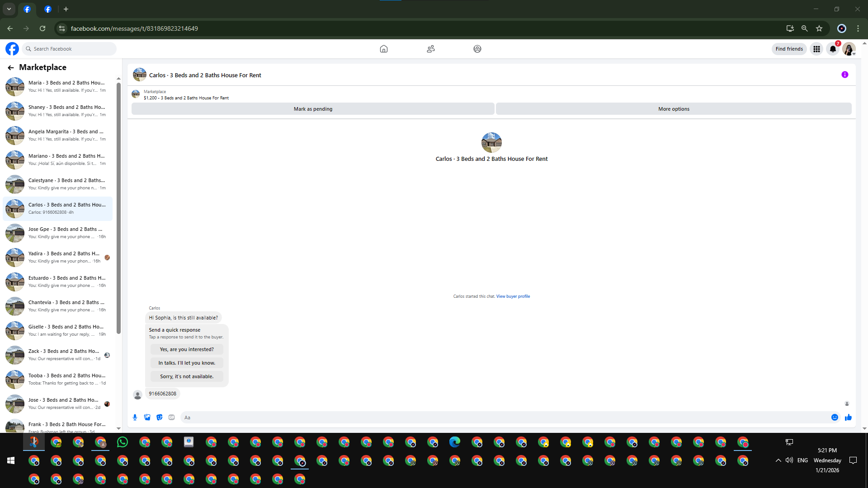The height and width of the screenshot is (488, 868).
Task: Show hidden system tray icons
Action: click(778, 460)
